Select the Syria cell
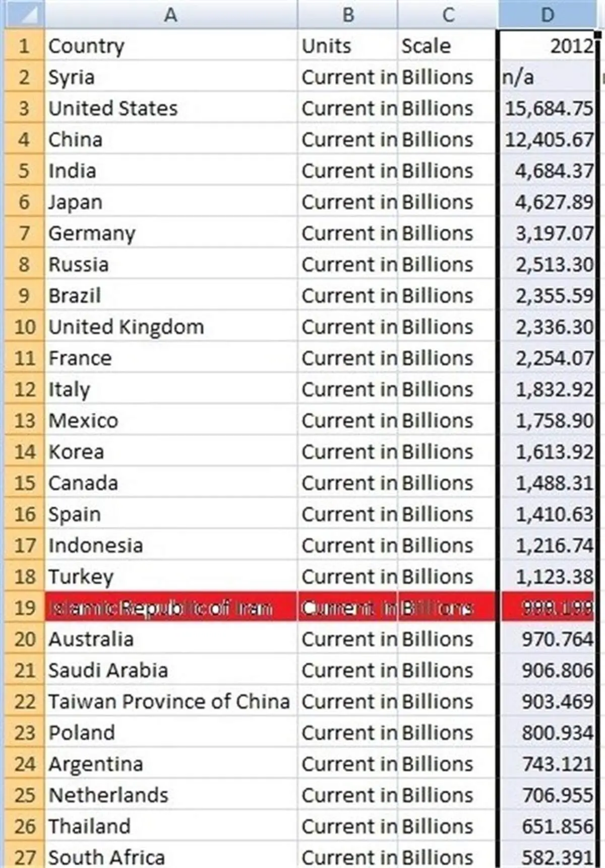 pos(171,77)
